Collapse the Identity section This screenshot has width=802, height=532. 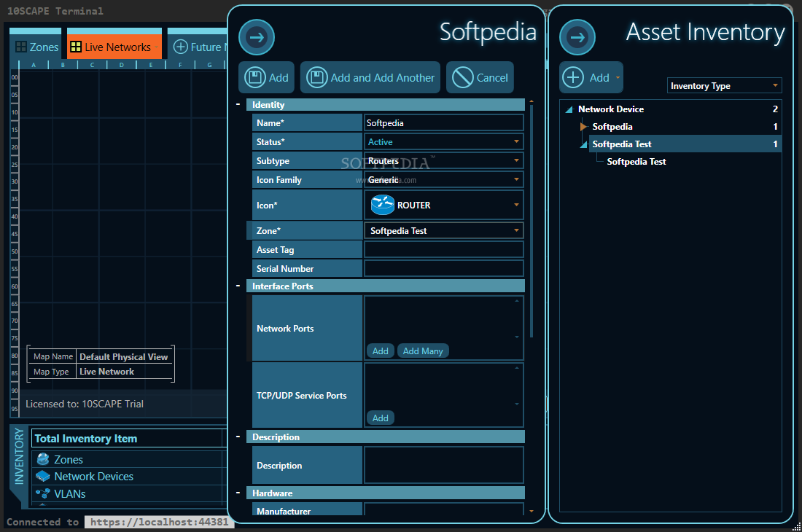click(238, 104)
